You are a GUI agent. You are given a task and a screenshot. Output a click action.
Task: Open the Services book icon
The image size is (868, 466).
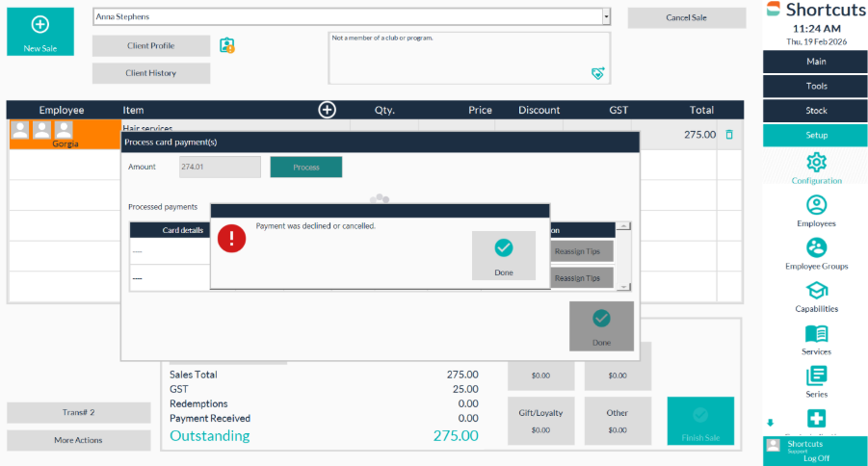coord(816,334)
